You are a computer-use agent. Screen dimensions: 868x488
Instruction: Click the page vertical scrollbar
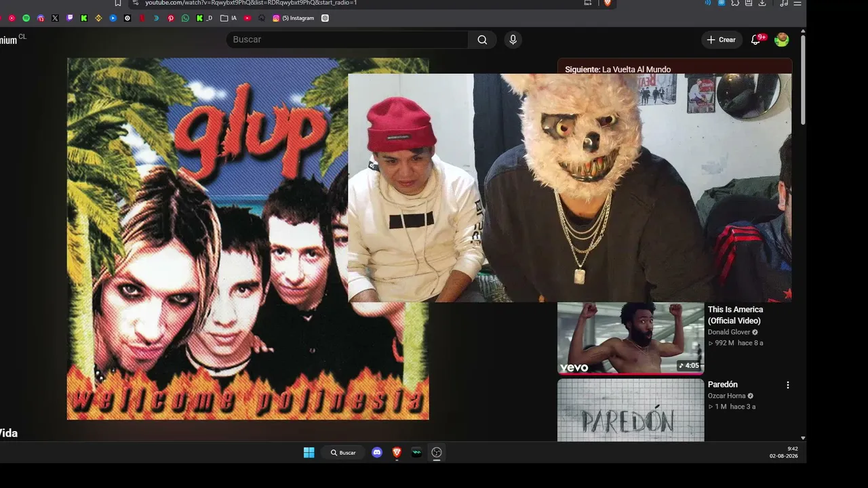803,80
